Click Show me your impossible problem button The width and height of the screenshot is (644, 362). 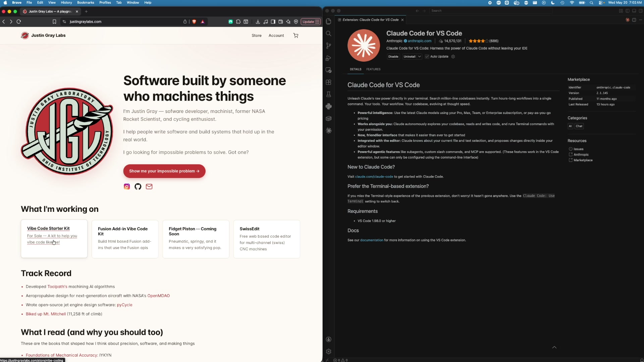pos(164,171)
